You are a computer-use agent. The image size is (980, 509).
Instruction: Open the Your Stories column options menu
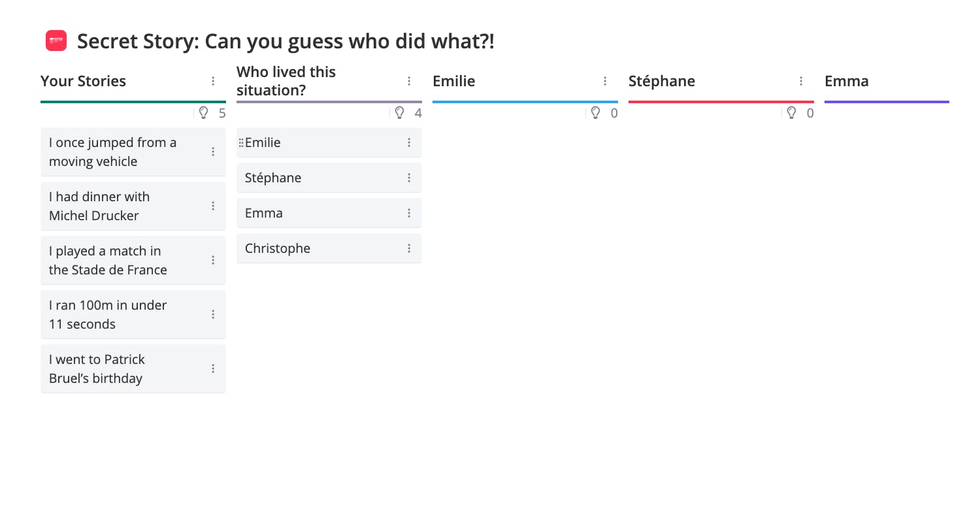pyautogui.click(x=213, y=81)
